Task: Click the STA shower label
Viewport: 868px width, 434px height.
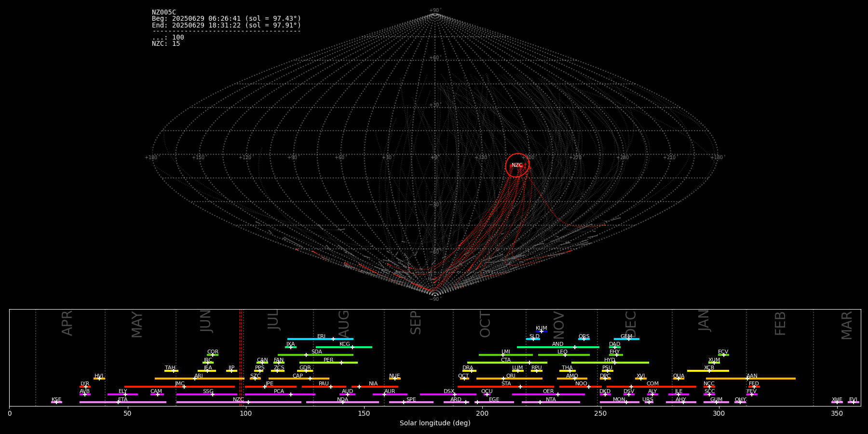Action: [506, 384]
